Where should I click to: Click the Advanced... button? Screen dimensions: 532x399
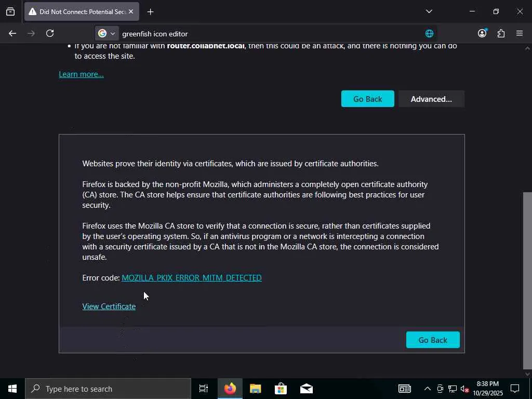point(431,99)
